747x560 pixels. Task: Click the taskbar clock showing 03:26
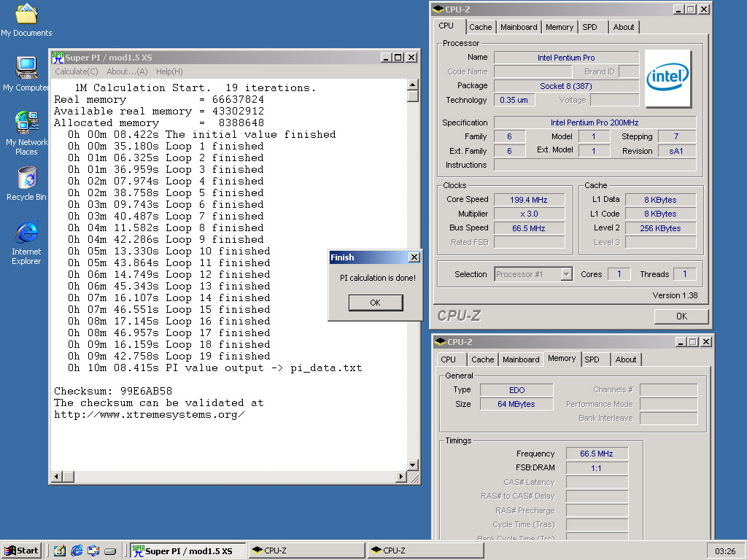(x=725, y=551)
